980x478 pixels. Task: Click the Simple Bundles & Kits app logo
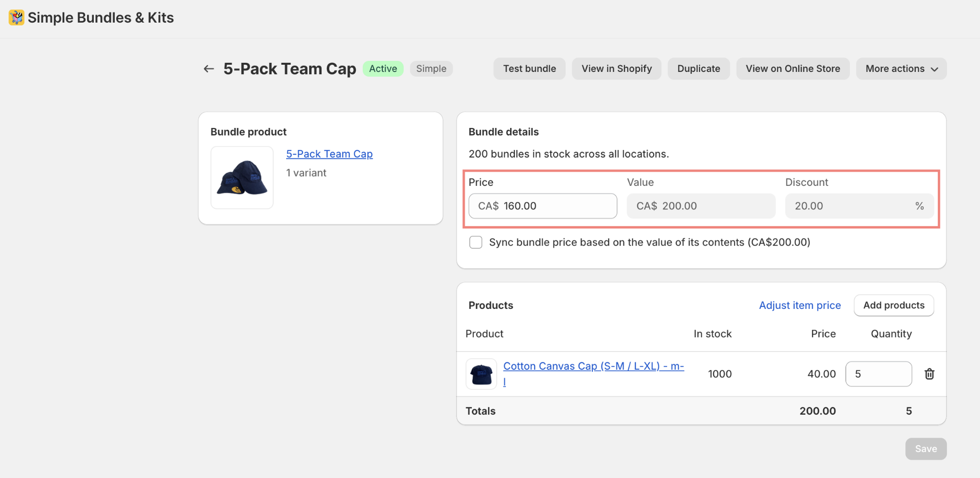(x=16, y=18)
